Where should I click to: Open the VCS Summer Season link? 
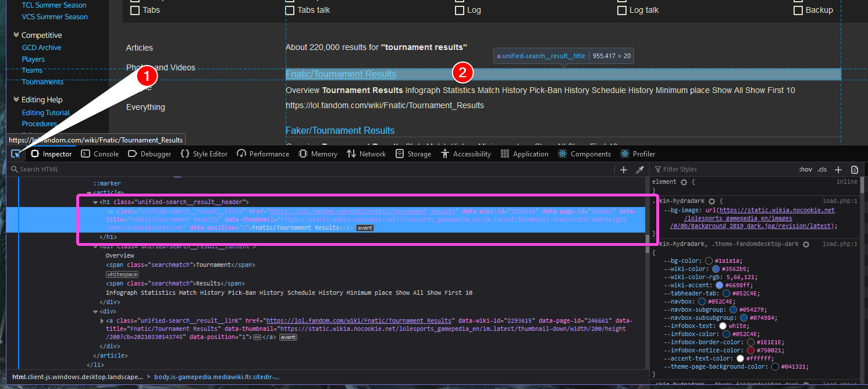pos(55,17)
